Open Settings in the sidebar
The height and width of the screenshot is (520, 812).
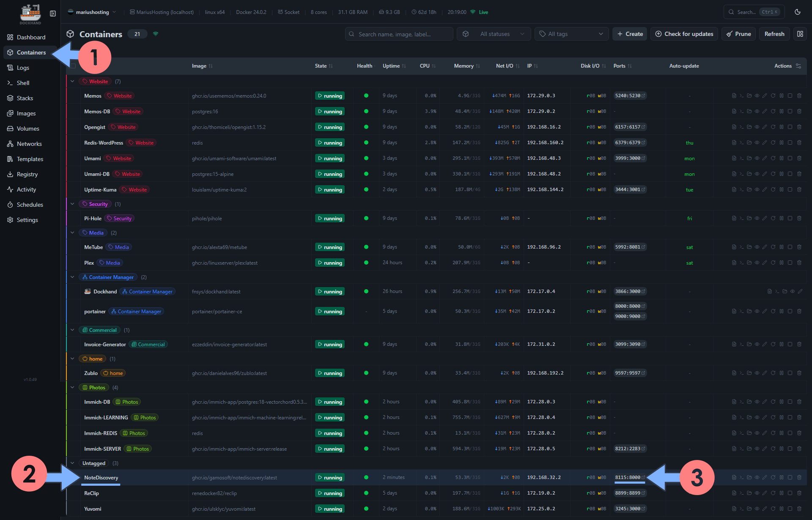pos(30,220)
